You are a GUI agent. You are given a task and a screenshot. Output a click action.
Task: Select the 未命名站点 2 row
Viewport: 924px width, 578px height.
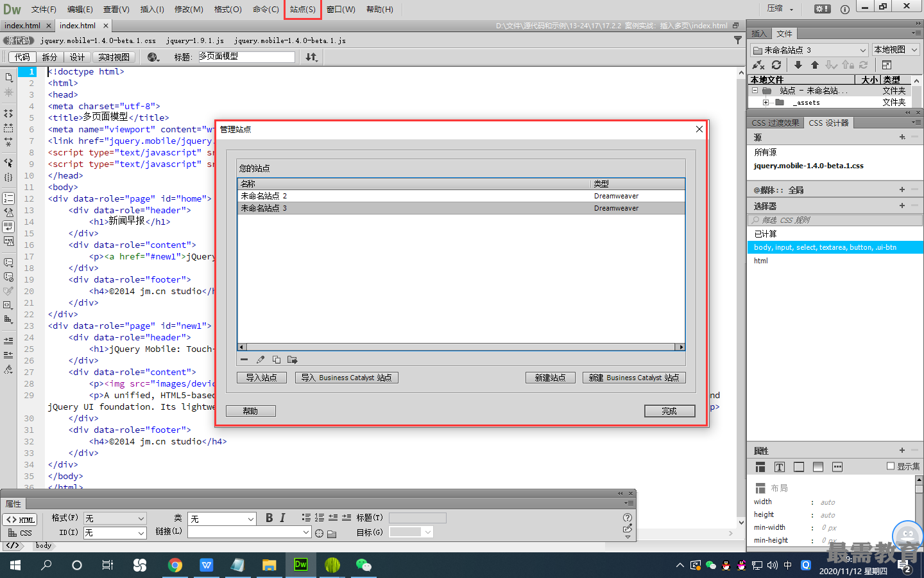(x=461, y=196)
